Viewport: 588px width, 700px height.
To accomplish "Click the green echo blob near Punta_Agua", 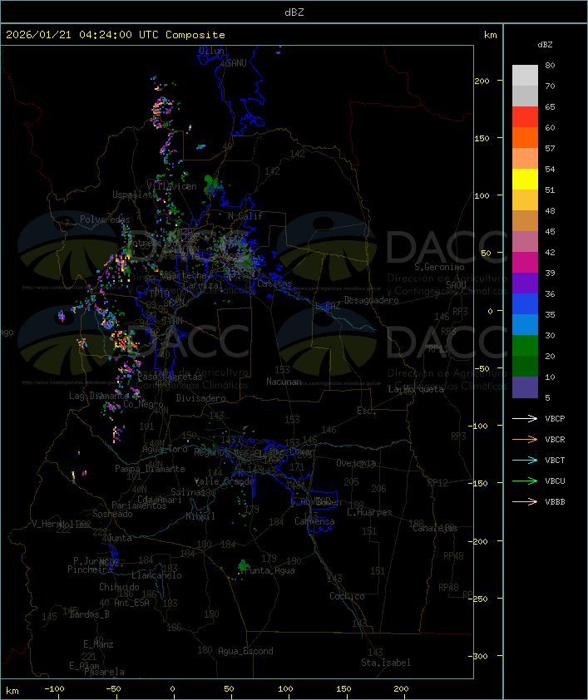I will [243, 566].
